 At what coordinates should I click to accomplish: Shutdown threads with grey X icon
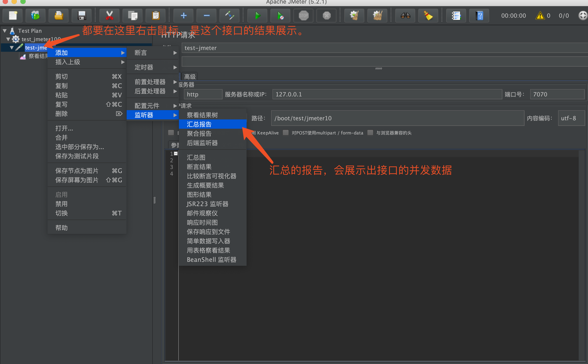click(x=327, y=16)
